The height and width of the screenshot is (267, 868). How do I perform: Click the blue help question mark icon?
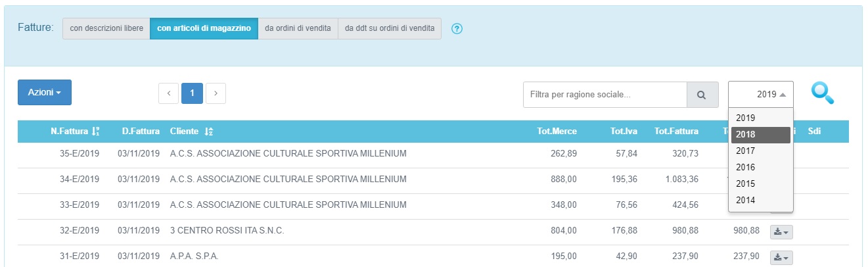pyautogui.click(x=458, y=29)
